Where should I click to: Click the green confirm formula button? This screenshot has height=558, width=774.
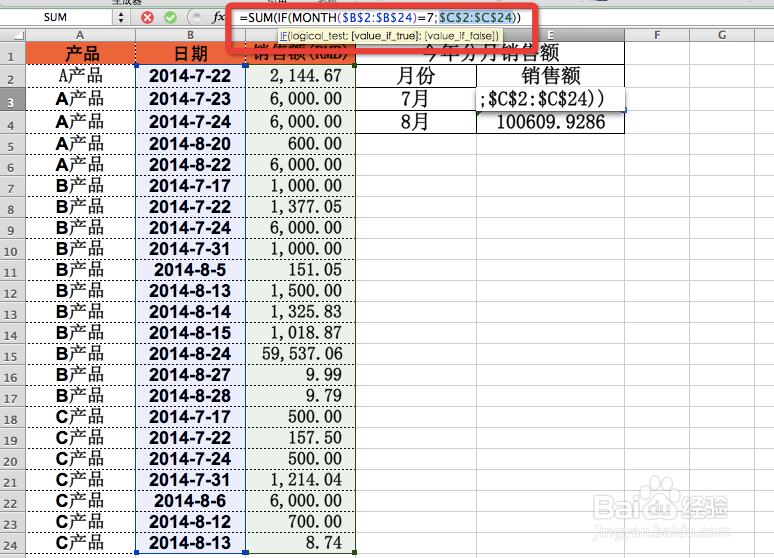point(170,18)
